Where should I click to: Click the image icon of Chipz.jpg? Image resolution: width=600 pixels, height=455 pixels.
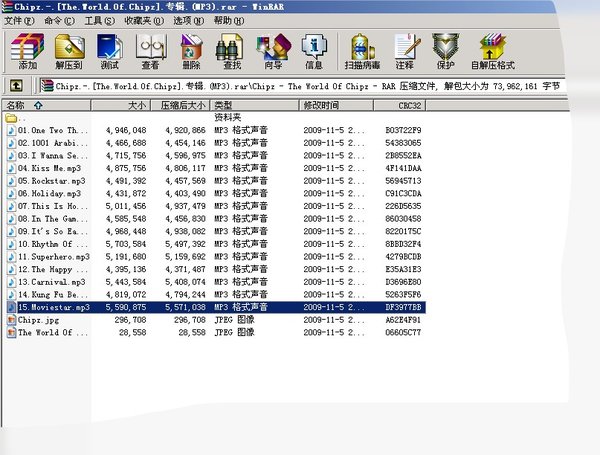(11, 320)
